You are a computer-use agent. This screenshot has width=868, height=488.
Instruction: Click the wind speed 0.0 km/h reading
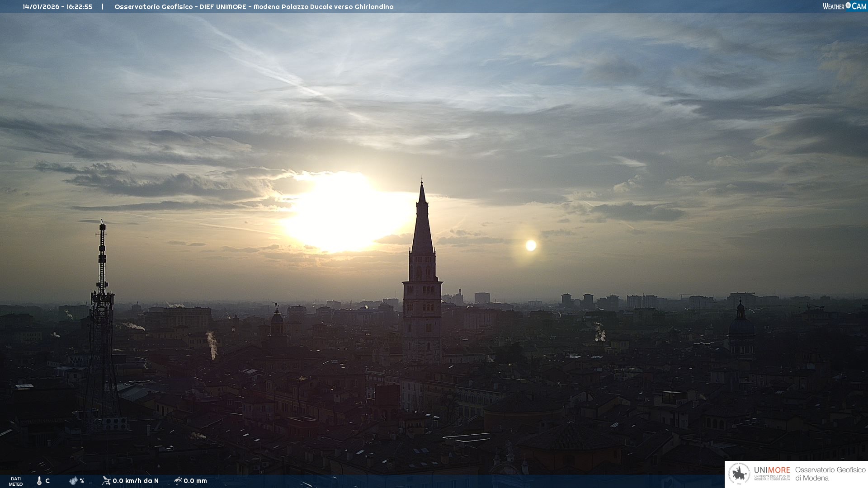pyautogui.click(x=136, y=481)
